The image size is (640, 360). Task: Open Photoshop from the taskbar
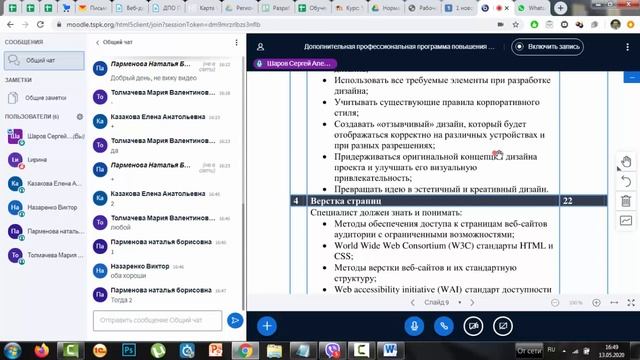pyautogui.click(x=129, y=351)
